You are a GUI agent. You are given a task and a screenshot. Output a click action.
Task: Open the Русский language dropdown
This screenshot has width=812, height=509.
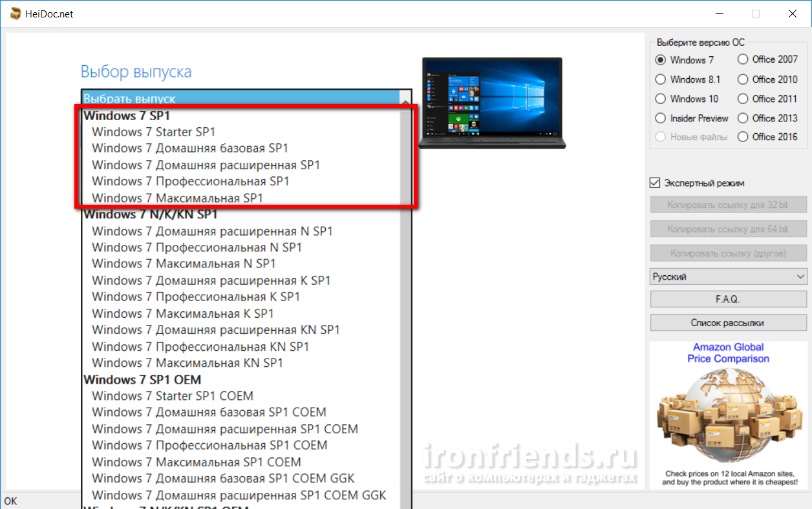point(729,276)
